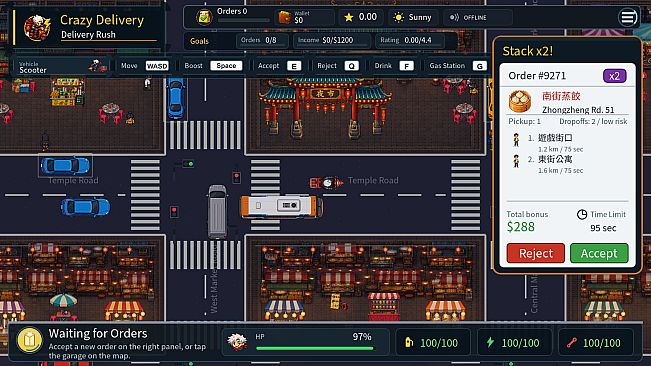This screenshot has height=366, width=651.
Task: Click the HP progress bar
Action: pyautogui.click(x=315, y=349)
